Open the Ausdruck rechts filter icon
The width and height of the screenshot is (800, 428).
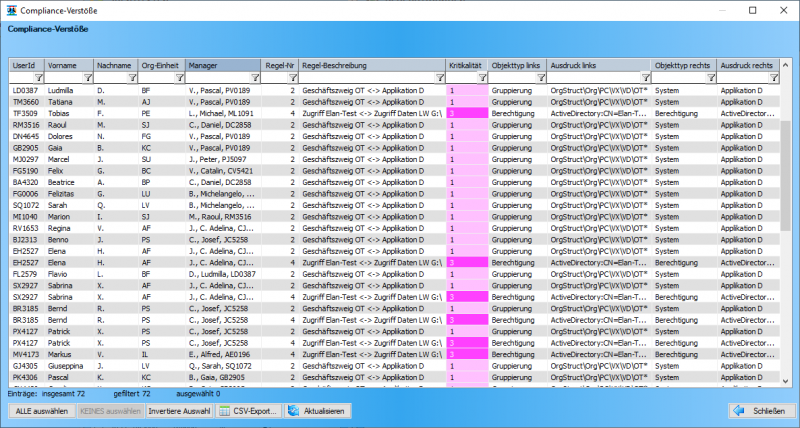[774, 78]
